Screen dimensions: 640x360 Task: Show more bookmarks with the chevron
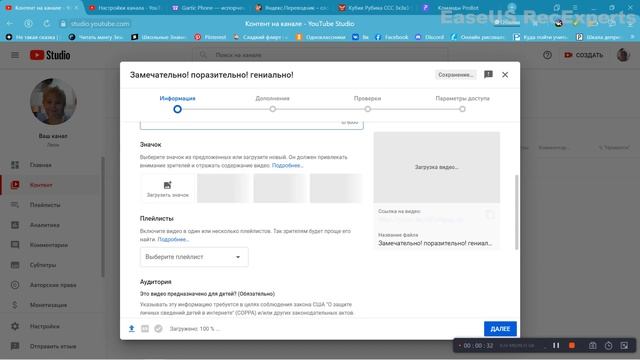click(x=632, y=37)
